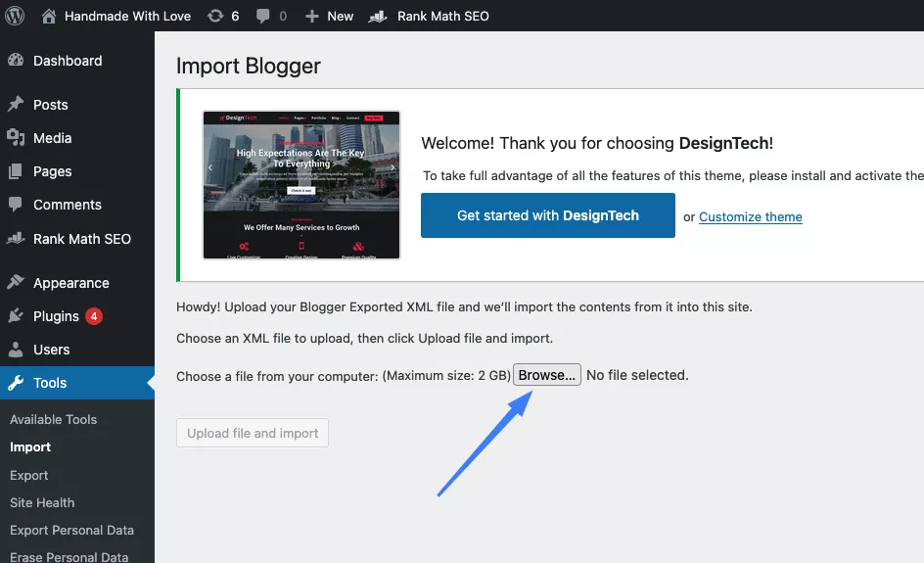
Task: Open Plugins in the sidebar
Action: click(x=56, y=316)
